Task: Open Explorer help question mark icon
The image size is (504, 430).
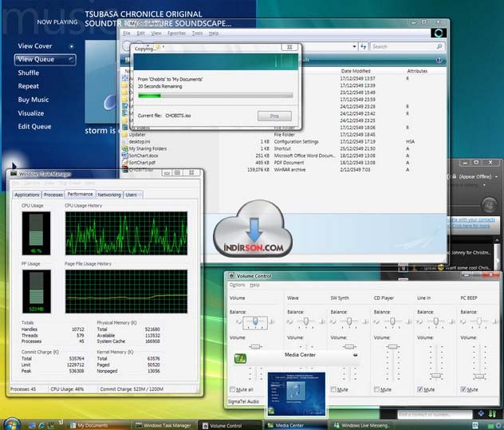Action: tap(439, 60)
